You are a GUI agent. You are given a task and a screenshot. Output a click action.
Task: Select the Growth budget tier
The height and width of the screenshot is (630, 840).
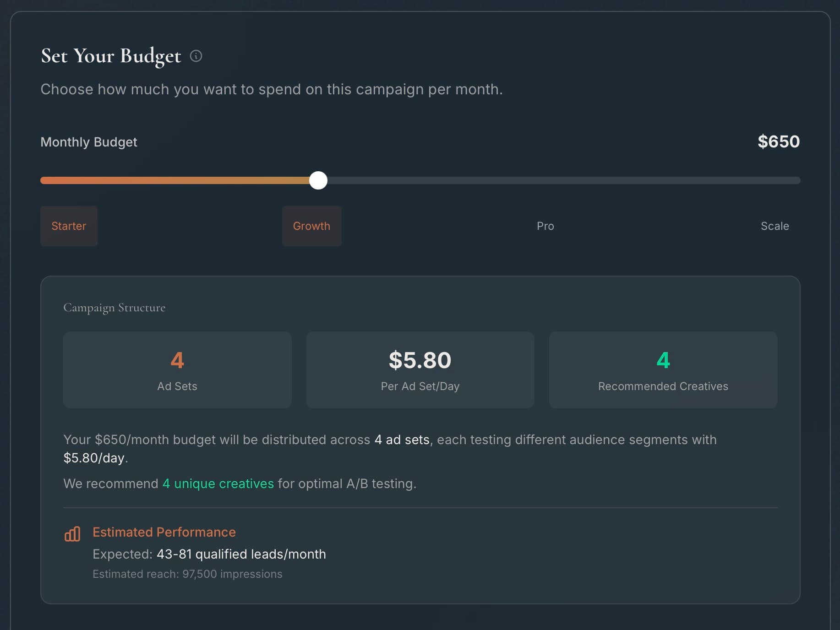click(x=312, y=226)
